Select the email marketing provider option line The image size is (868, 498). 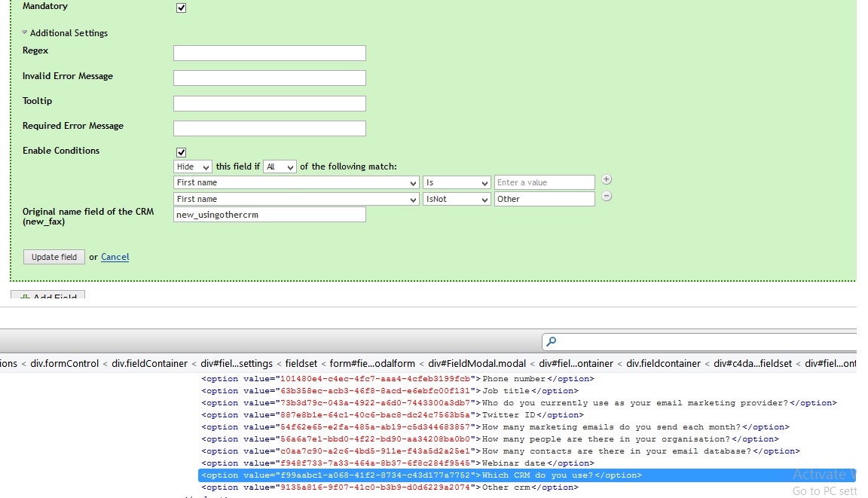point(519,403)
